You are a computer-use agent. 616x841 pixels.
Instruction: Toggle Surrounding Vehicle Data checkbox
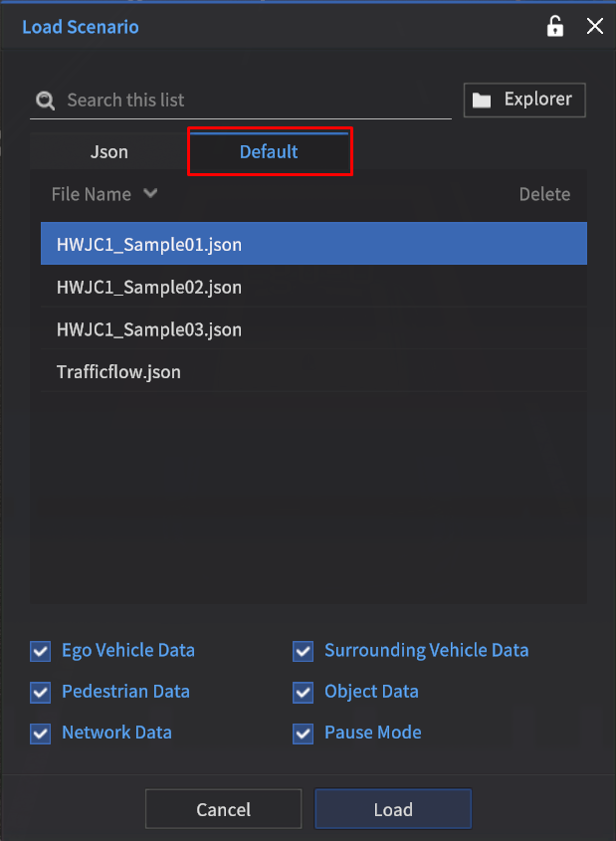coord(304,651)
